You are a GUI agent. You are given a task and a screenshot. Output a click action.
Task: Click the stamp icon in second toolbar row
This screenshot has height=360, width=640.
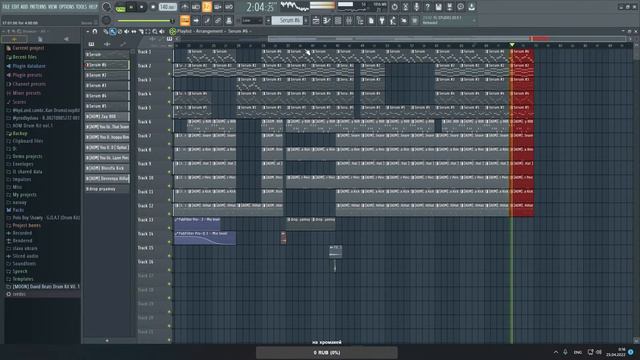[x=229, y=20]
